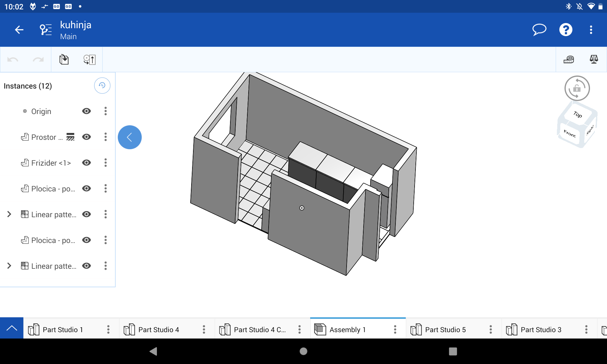Image resolution: width=607 pixels, height=364 pixels.
Task: Open the comments speech bubble
Action: (x=539, y=30)
